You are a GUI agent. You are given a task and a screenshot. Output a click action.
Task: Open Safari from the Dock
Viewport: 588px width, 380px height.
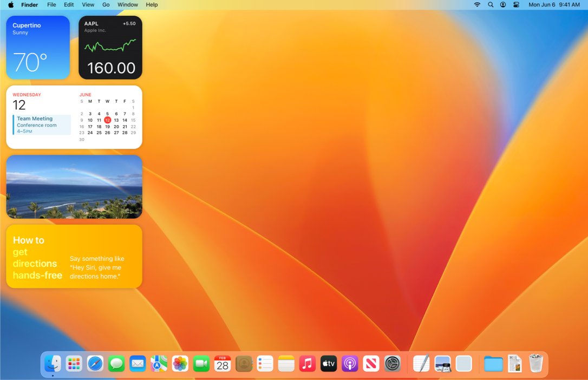point(95,364)
